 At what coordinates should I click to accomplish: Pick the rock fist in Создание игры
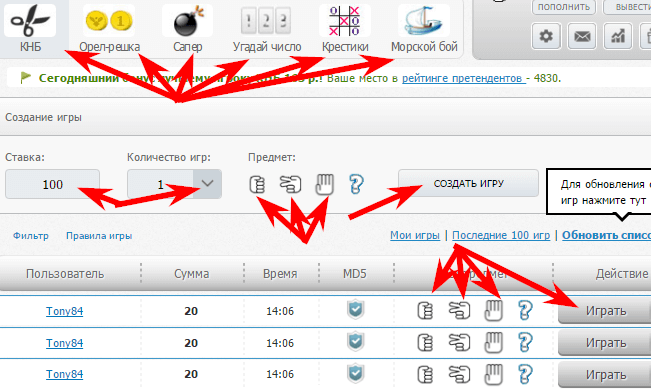pos(257,184)
